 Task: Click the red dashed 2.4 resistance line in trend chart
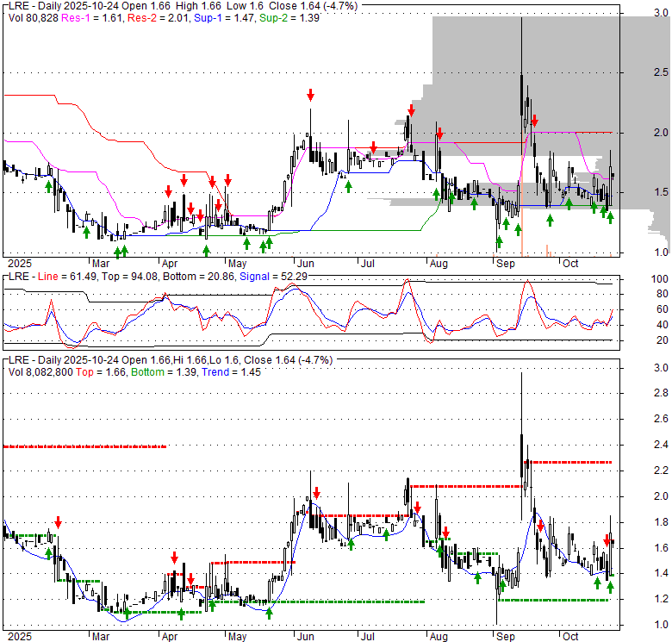point(84,446)
